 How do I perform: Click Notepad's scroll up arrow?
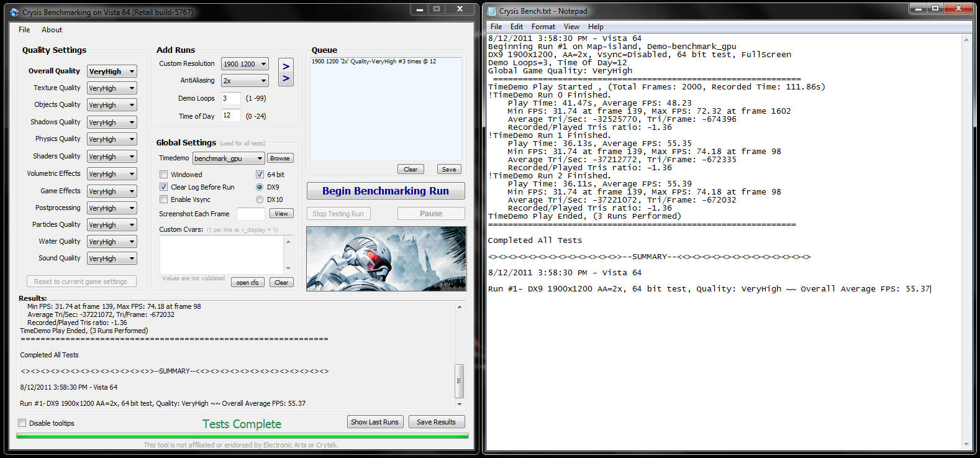(966, 40)
